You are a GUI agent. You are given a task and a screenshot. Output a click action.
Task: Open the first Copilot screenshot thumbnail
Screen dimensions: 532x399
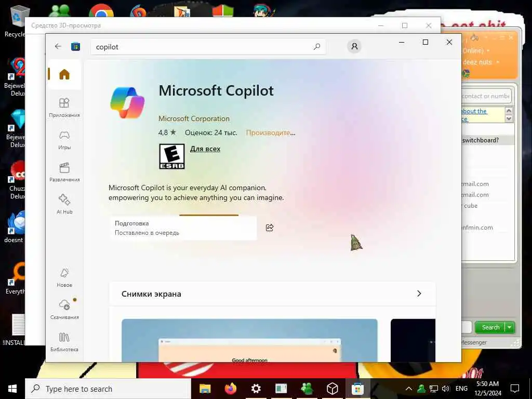click(x=249, y=340)
